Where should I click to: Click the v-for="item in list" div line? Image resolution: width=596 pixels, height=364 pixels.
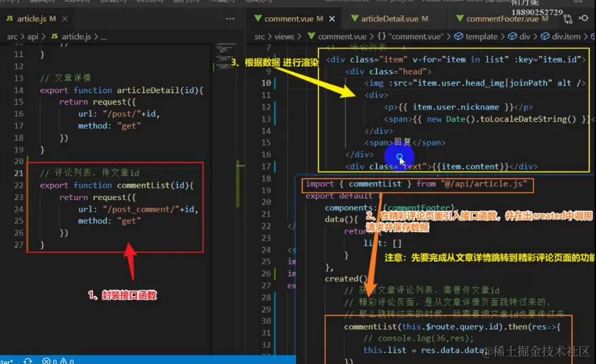(x=456, y=60)
